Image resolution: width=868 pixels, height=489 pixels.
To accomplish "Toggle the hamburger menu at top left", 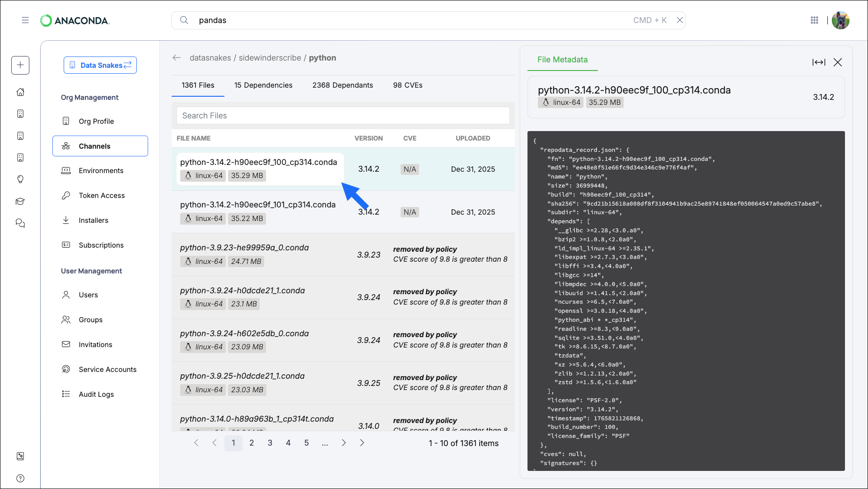I will pyautogui.click(x=25, y=20).
